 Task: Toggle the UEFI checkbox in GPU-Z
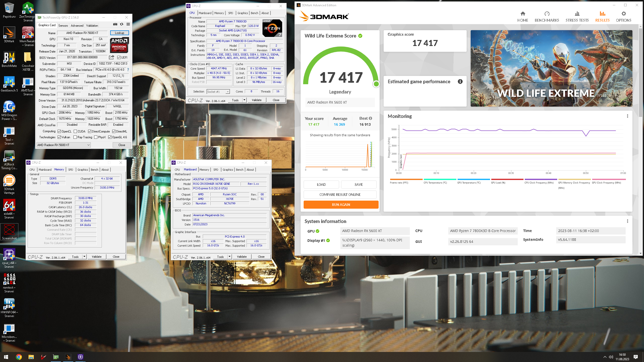[119, 58]
